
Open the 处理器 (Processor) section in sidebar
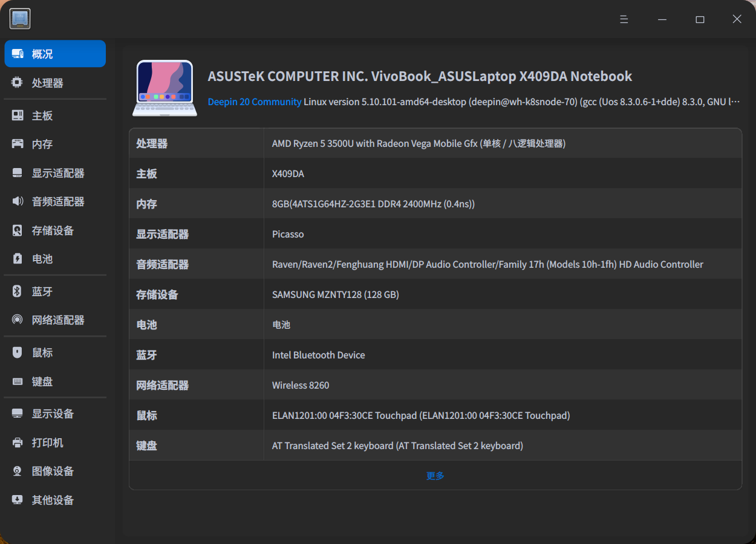[x=42, y=82]
